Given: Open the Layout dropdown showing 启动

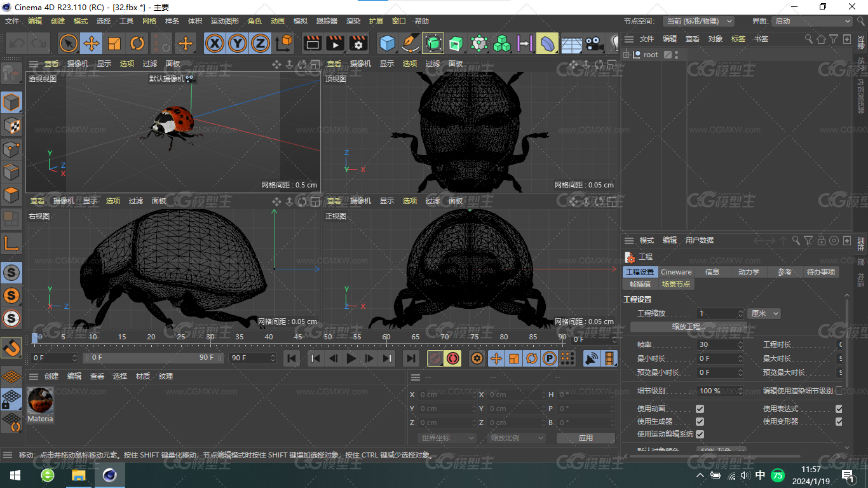Looking at the screenshot, I should pyautogui.click(x=811, y=21).
